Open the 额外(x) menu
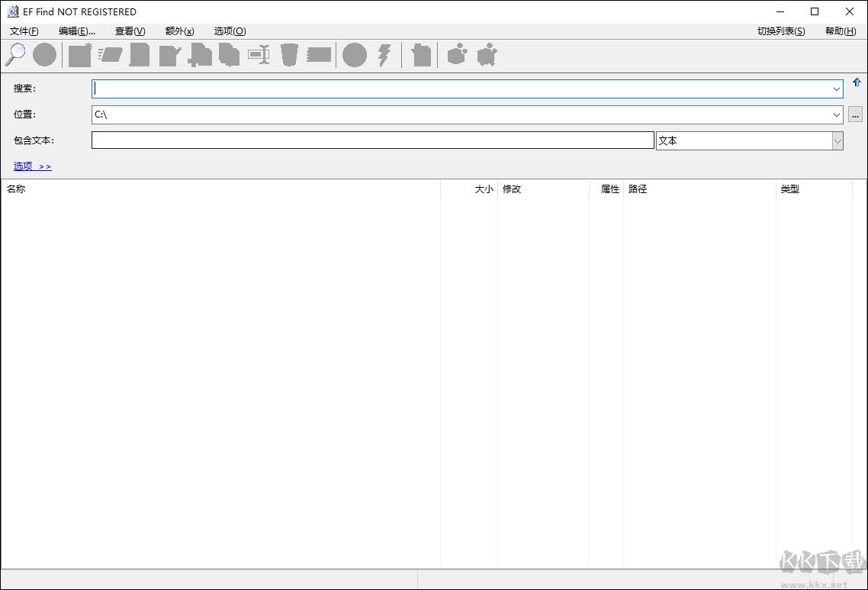The image size is (868, 590). (x=179, y=31)
